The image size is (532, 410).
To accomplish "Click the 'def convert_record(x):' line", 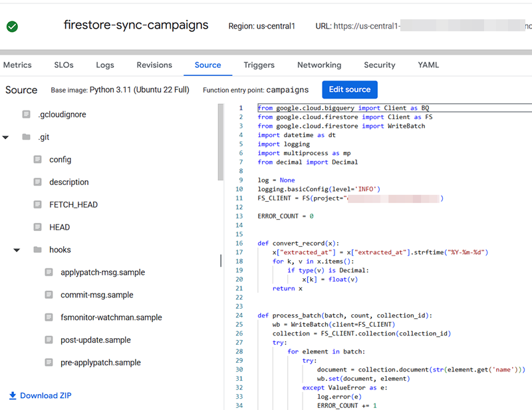I will (298, 243).
